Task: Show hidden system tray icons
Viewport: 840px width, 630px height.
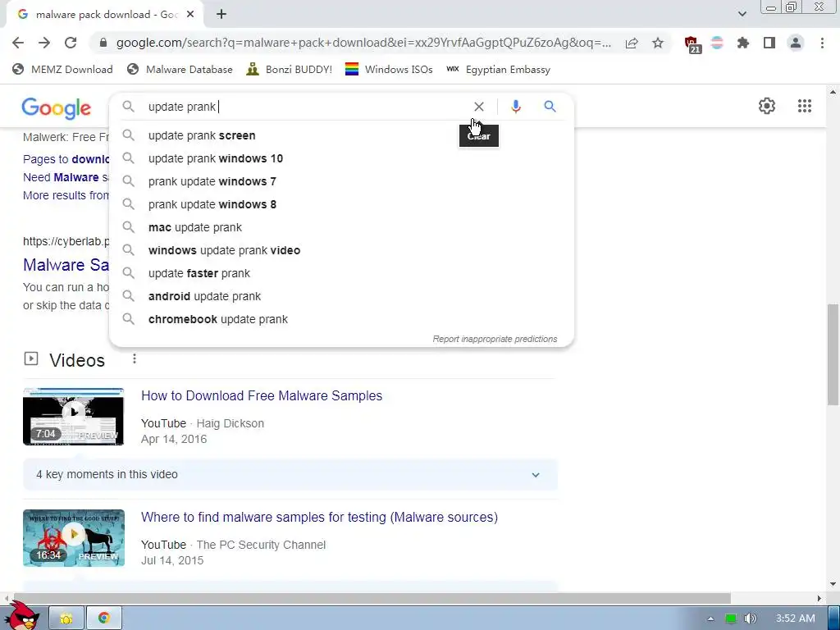Action: tap(710, 619)
